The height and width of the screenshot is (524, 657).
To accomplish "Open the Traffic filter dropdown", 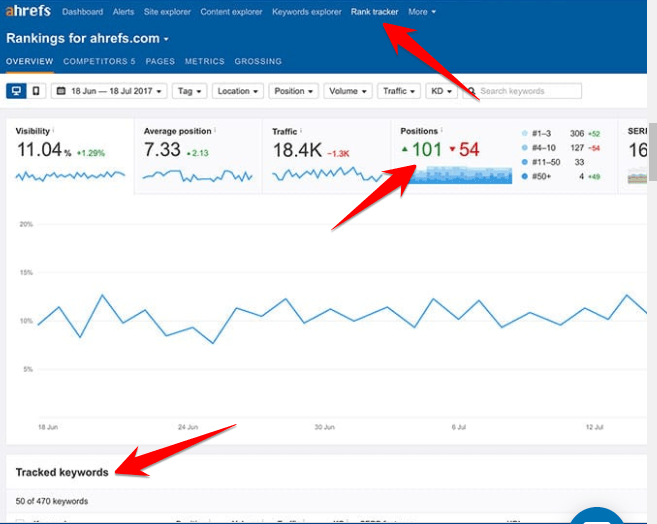I will pos(398,91).
